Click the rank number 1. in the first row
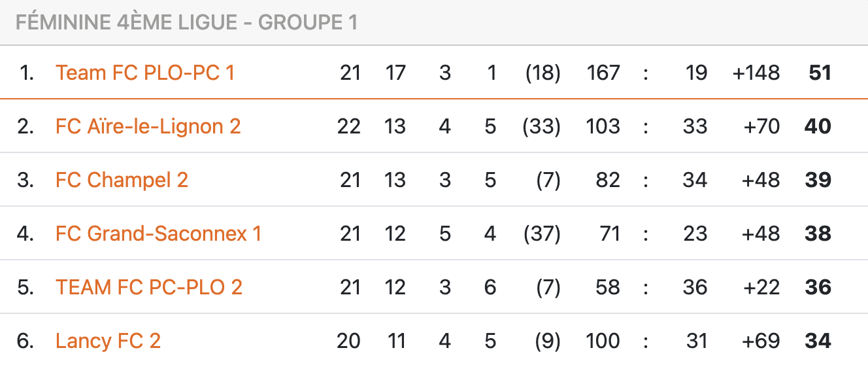 26,73
